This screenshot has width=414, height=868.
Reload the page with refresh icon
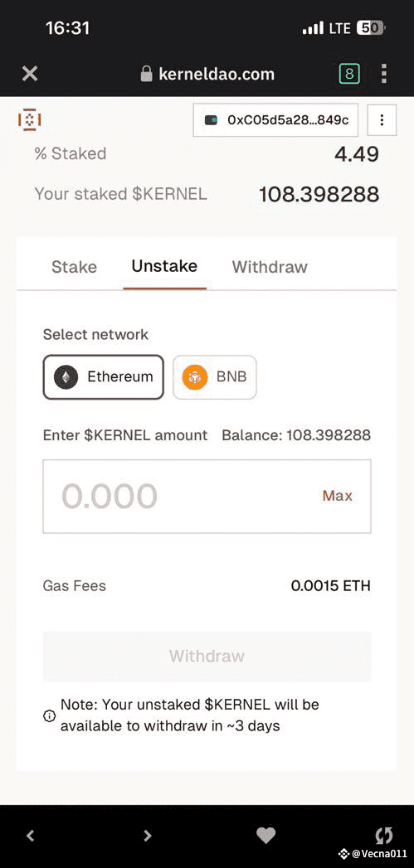pyautogui.click(x=384, y=836)
